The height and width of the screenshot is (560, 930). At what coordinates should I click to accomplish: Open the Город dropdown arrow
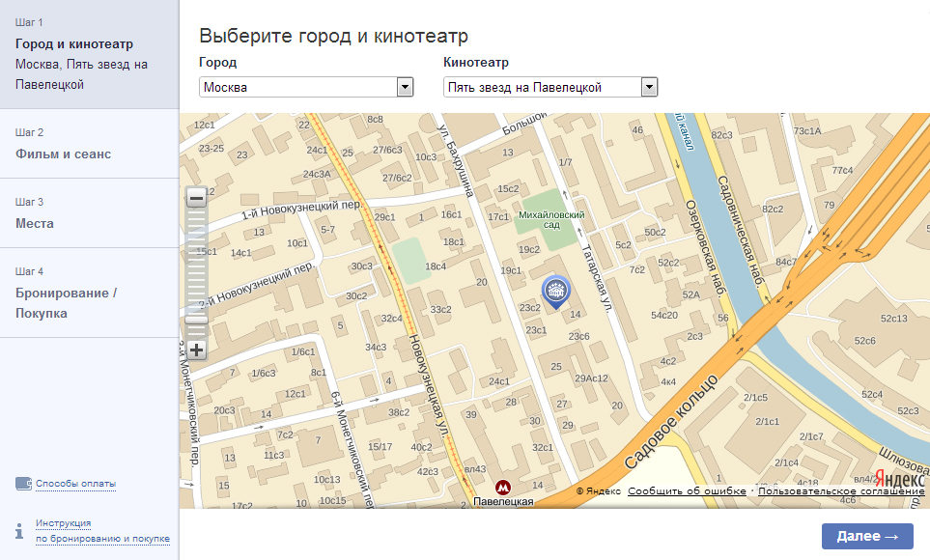[405, 87]
